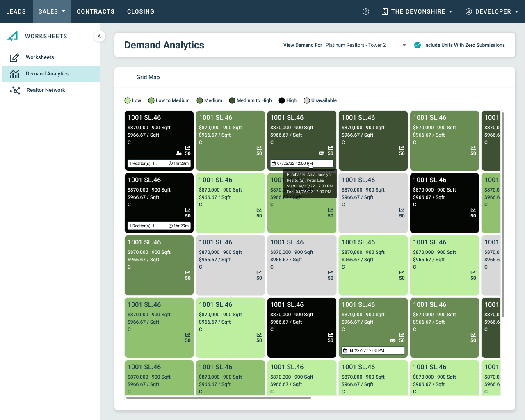Click the horizontal scrollbar below the grid
This screenshot has width=525, height=420.
[x=218, y=397]
